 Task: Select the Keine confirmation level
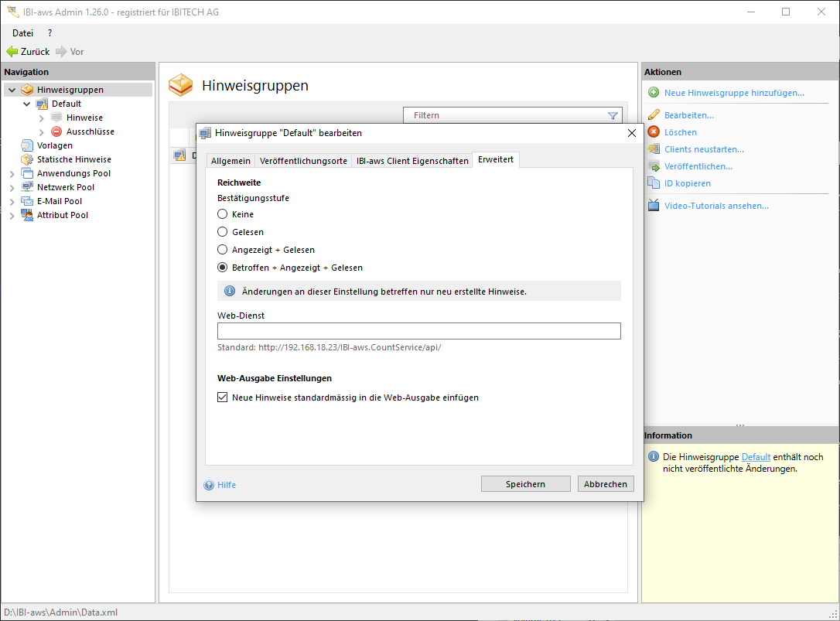[x=223, y=214]
